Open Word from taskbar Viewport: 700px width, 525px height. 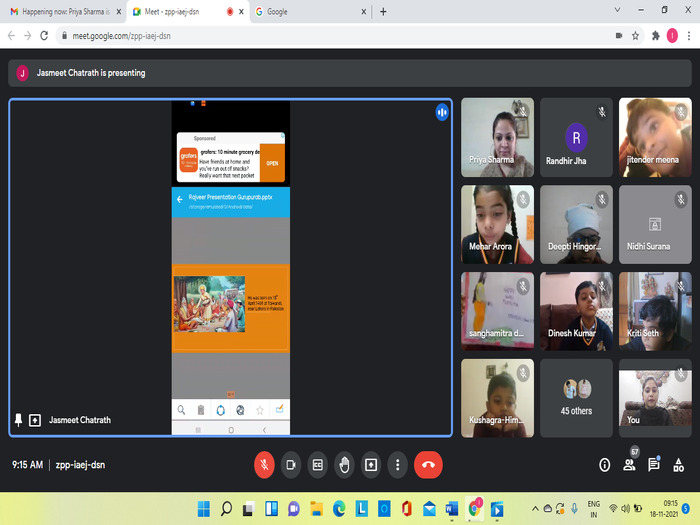(x=452, y=508)
